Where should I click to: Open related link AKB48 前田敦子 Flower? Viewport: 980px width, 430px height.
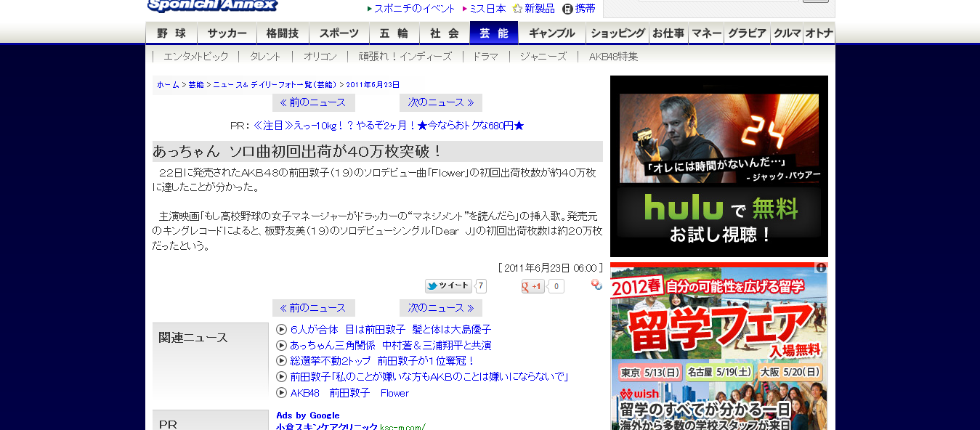(349, 393)
